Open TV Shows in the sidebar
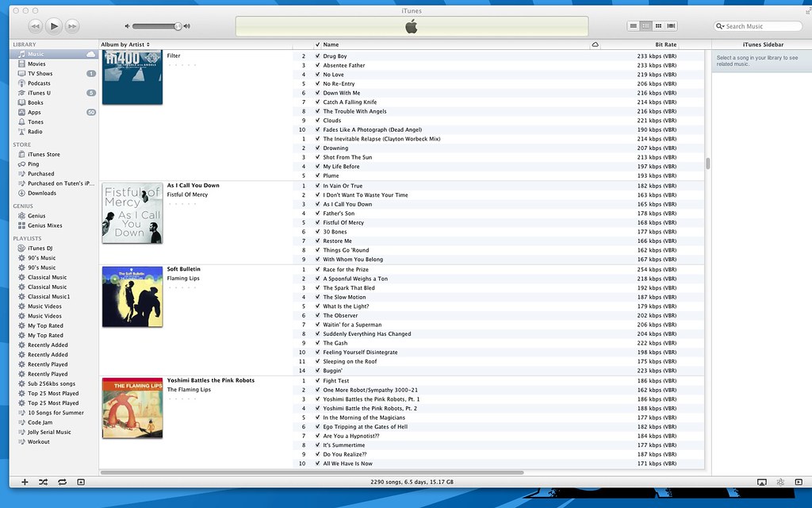The height and width of the screenshot is (508, 812). click(40, 74)
